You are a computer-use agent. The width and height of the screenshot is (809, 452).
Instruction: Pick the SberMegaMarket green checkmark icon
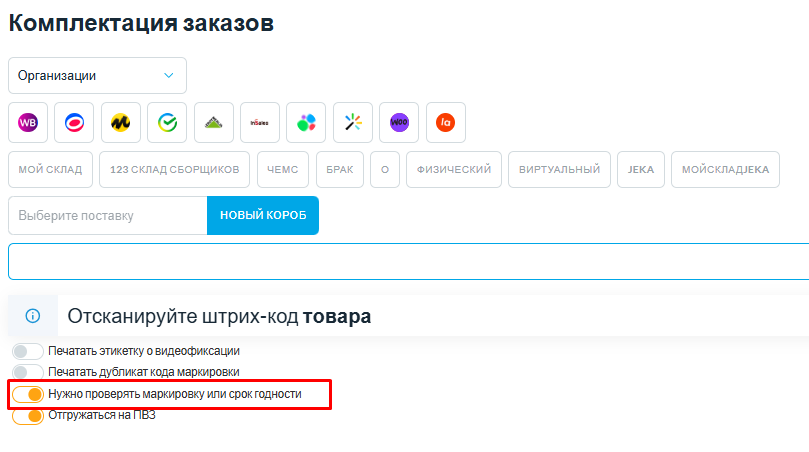(167, 122)
